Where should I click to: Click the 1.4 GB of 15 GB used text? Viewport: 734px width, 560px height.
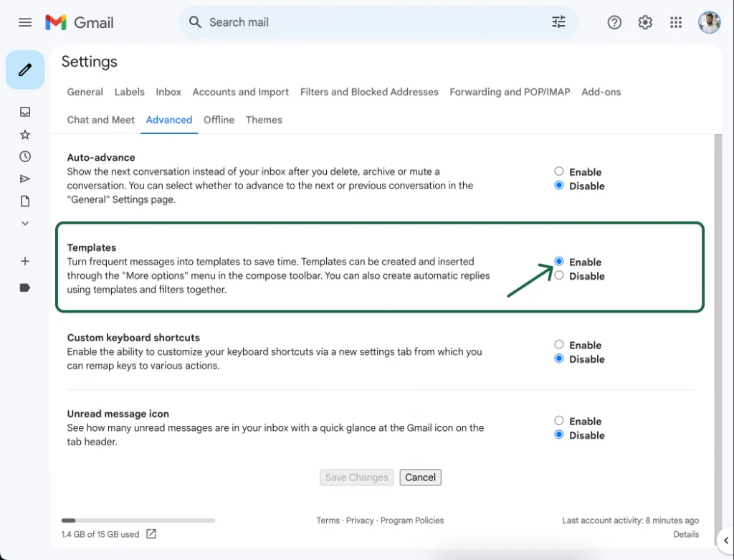(x=100, y=534)
